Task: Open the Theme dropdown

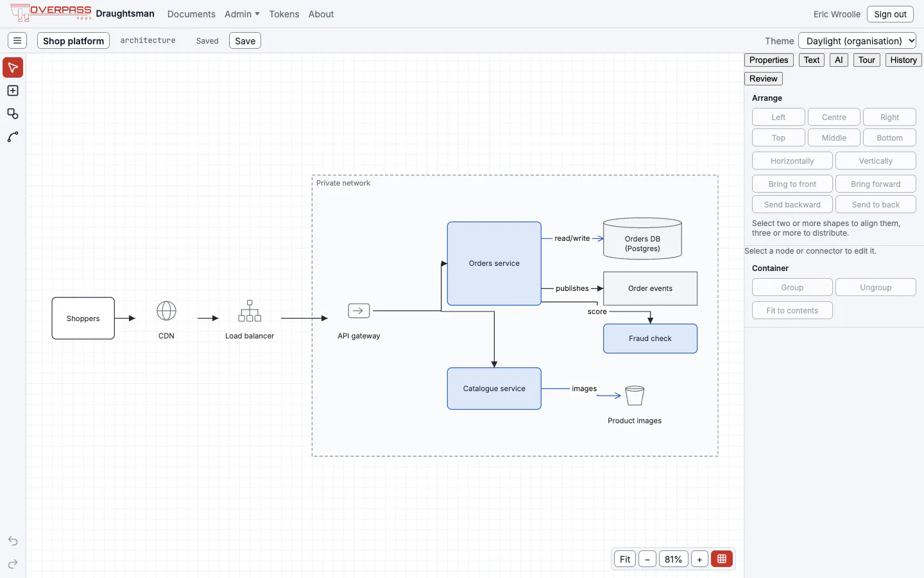Action: [x=857, y=40]
